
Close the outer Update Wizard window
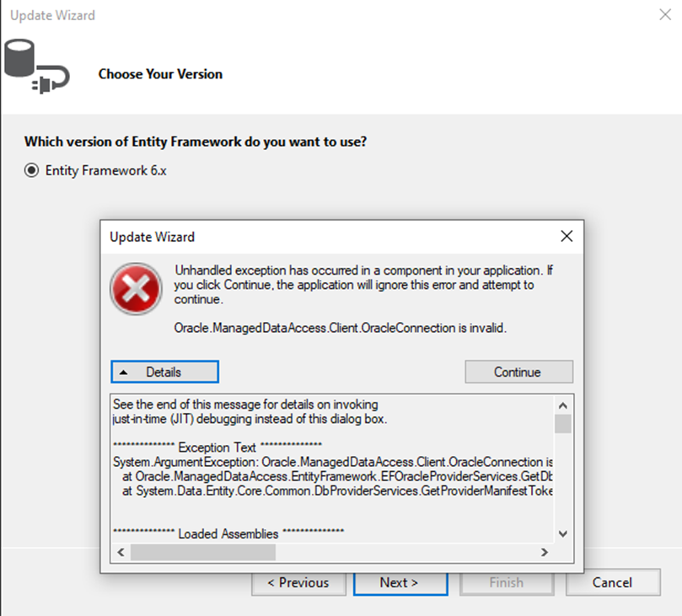[x=663, y=15]
